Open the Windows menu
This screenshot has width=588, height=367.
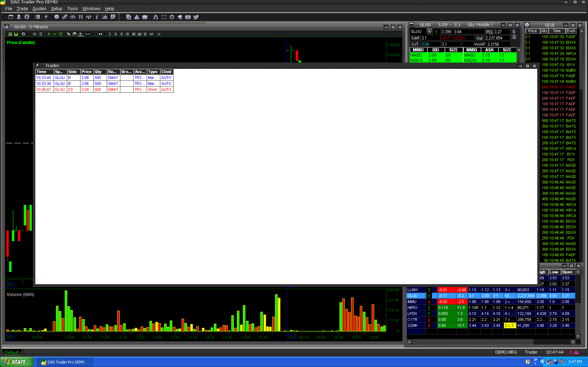click(91, 9)
